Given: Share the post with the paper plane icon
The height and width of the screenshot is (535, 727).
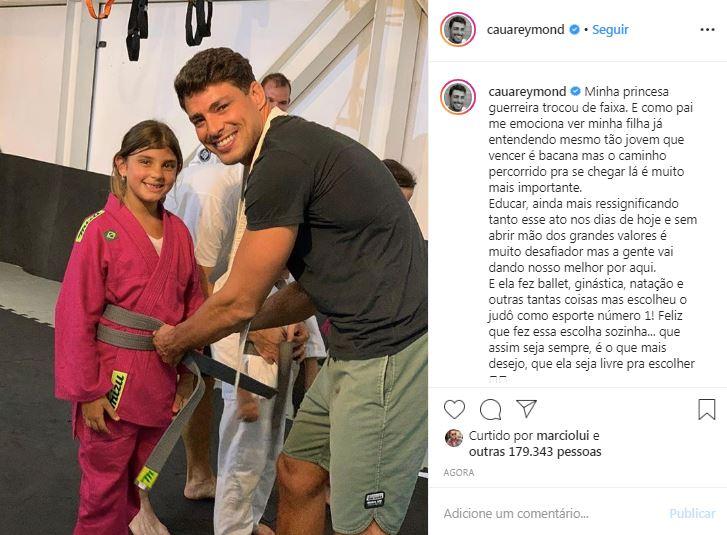Looking at the screenshot, I should pos(526,408).
